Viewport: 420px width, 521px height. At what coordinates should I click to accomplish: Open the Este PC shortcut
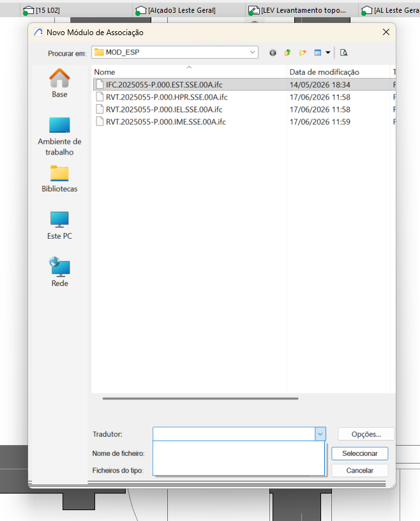coord(59,225)
